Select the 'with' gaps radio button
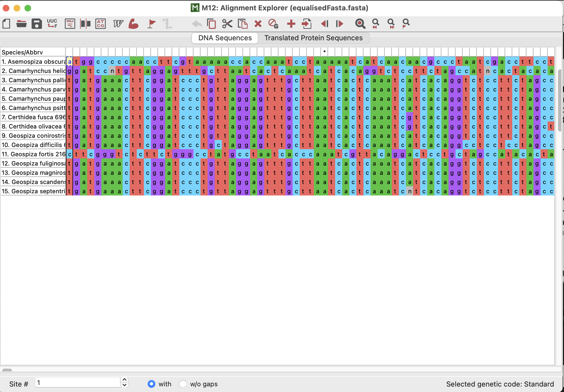 pyautogui.click(x=151, y=384)
